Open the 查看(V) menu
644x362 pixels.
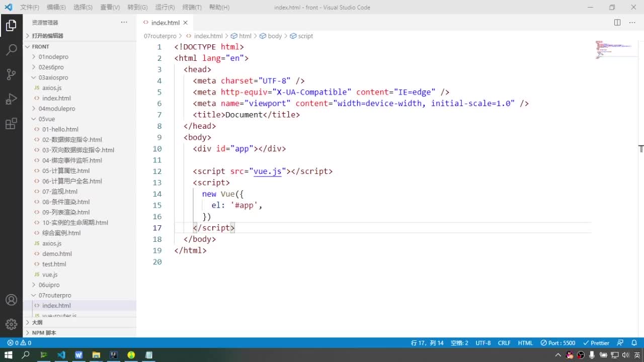(x=110, y=8)
